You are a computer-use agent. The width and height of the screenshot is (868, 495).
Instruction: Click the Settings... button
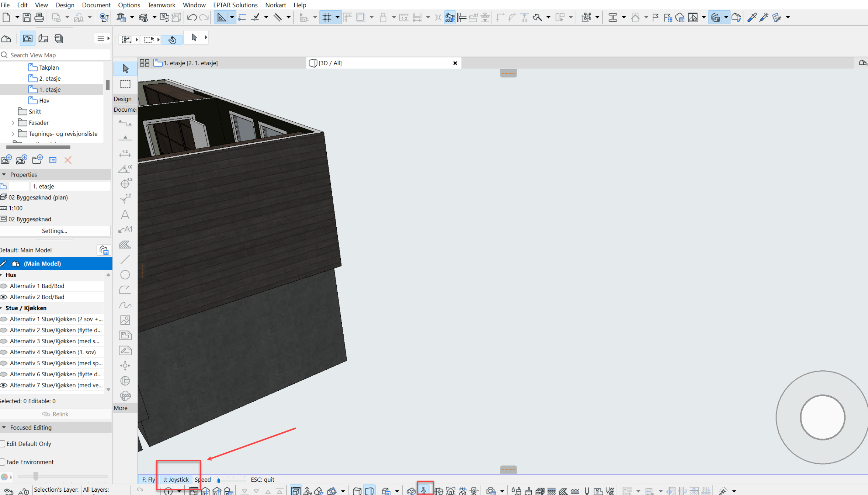click(55, 231)
